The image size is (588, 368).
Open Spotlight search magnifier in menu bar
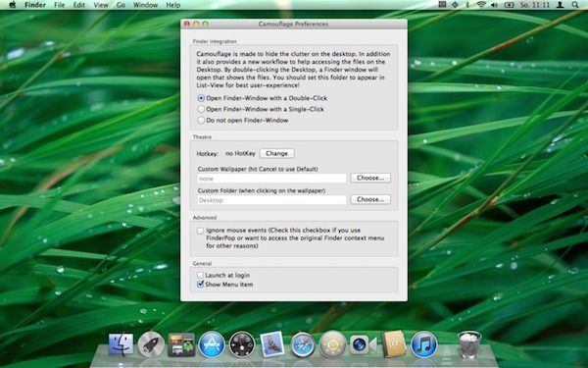(x=575, y=5)
